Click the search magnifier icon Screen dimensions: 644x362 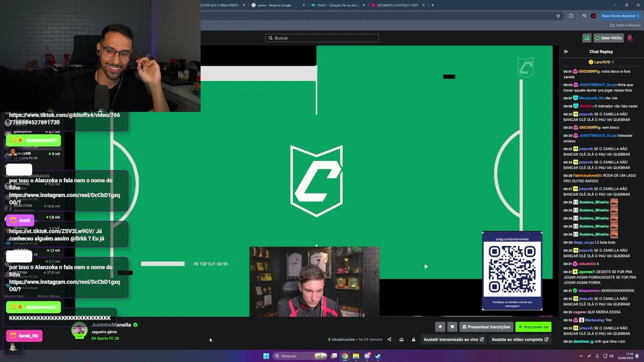pos(271,38)
